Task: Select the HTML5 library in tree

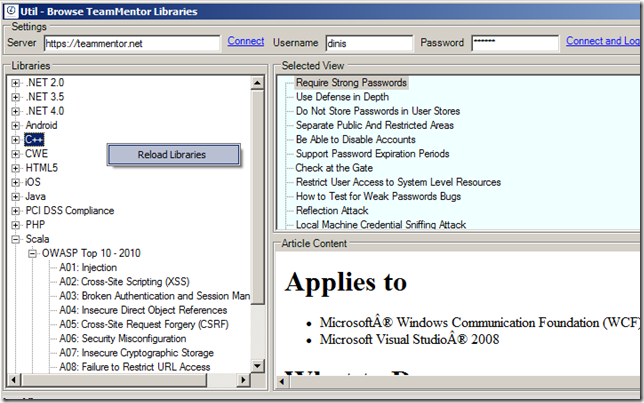Action: 41,169
